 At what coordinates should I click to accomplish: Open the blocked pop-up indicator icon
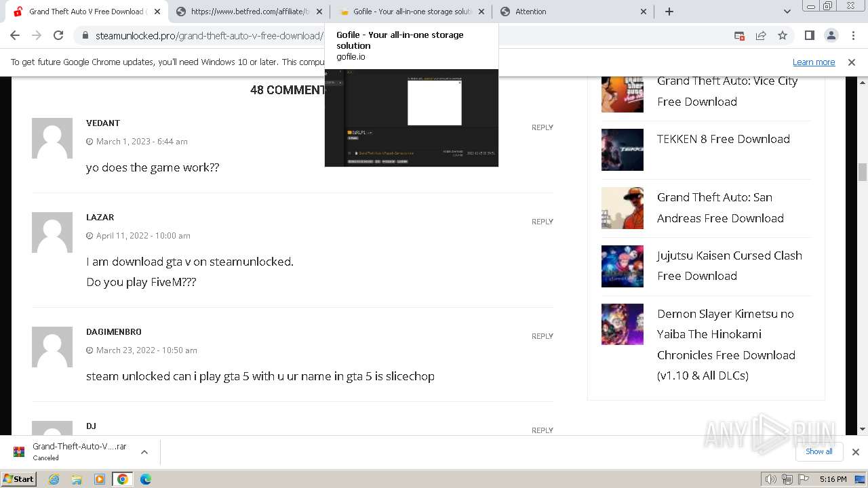pyautogui.click(x=739, y=35)
